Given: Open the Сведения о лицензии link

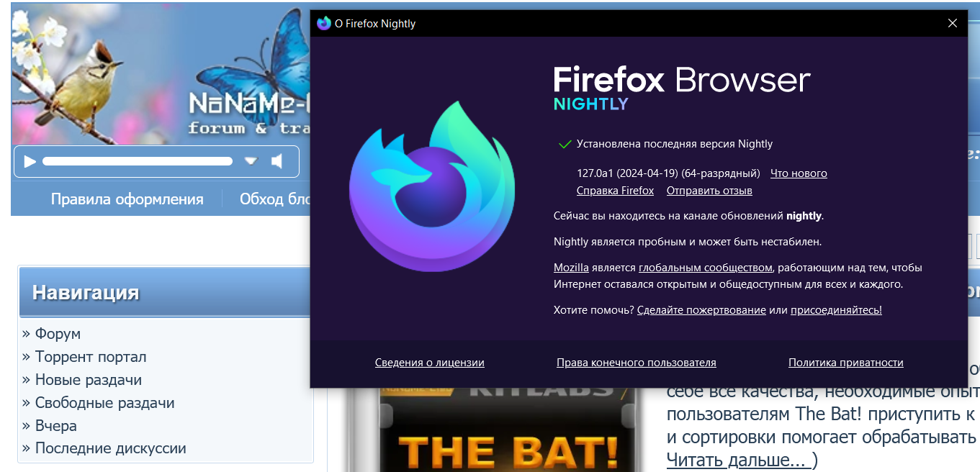Looking at the screenshot, I should click(430, 363).
